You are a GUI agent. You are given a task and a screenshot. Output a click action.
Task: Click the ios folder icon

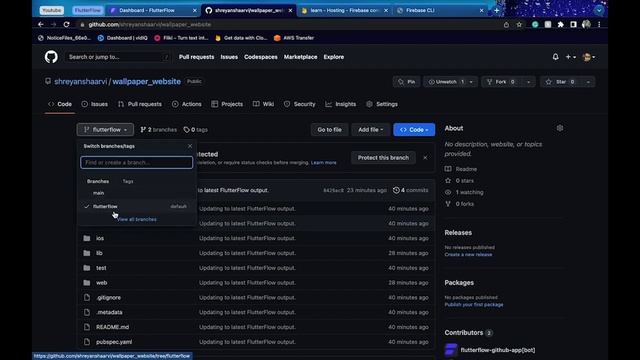click(87, 238)
